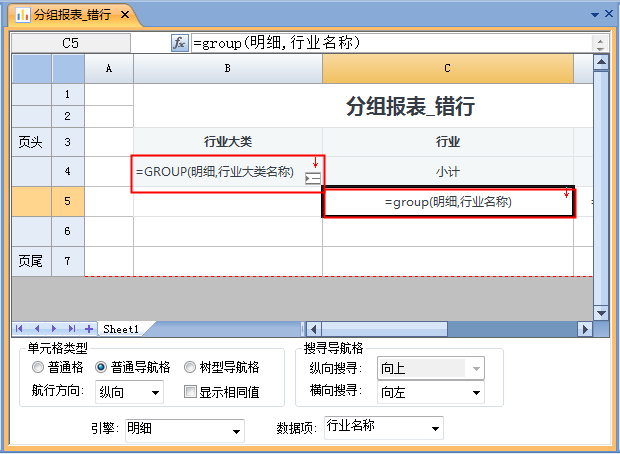The height and width of the screenshot is (454, 620).
Task: Click the 页头 row label
Action: point(31,142)
